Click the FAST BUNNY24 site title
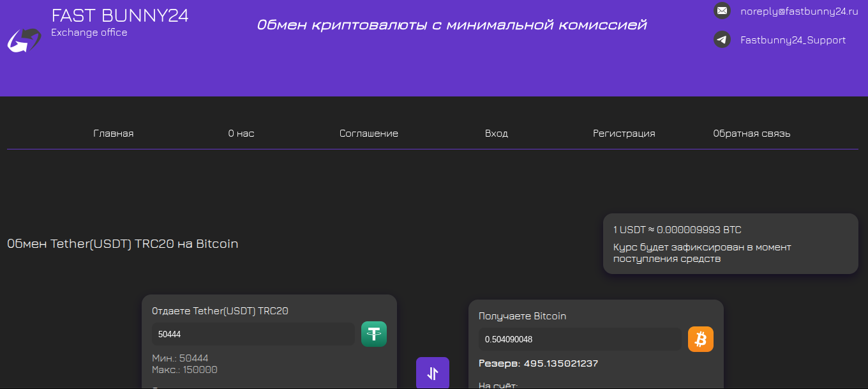 [x=120, y=16]
